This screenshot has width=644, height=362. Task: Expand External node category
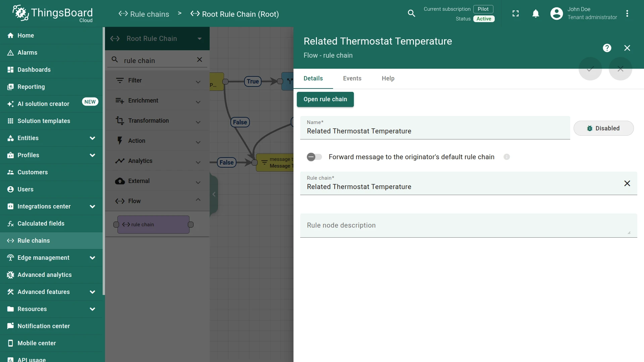[x=157, y=181]
